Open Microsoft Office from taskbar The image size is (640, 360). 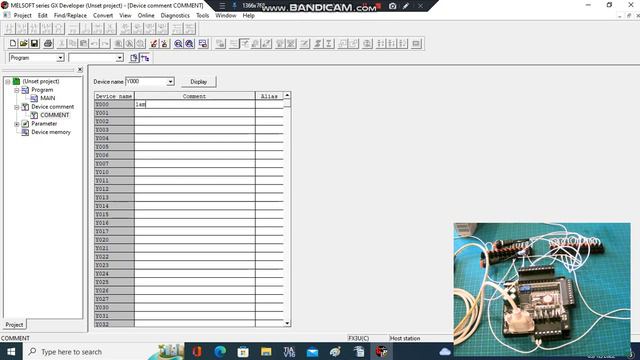click(197, 351)
